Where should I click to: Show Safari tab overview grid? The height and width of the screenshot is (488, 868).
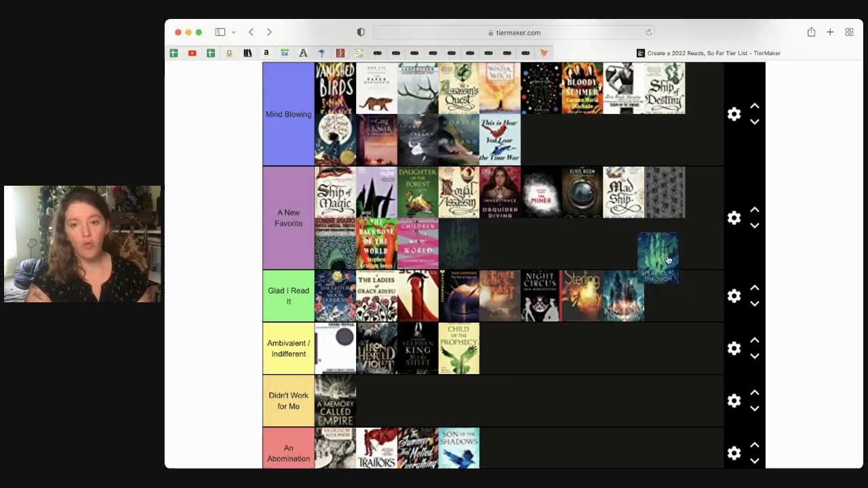[x=849, y=32]
